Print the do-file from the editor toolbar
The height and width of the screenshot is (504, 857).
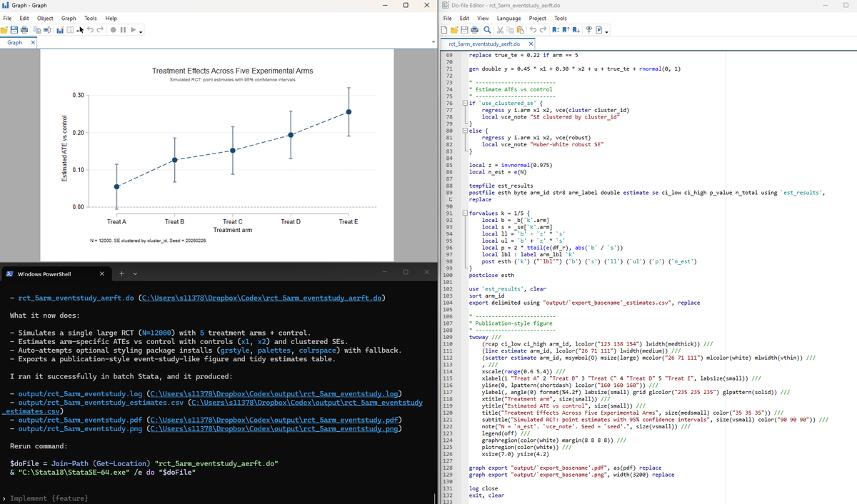tap(474, 30)
